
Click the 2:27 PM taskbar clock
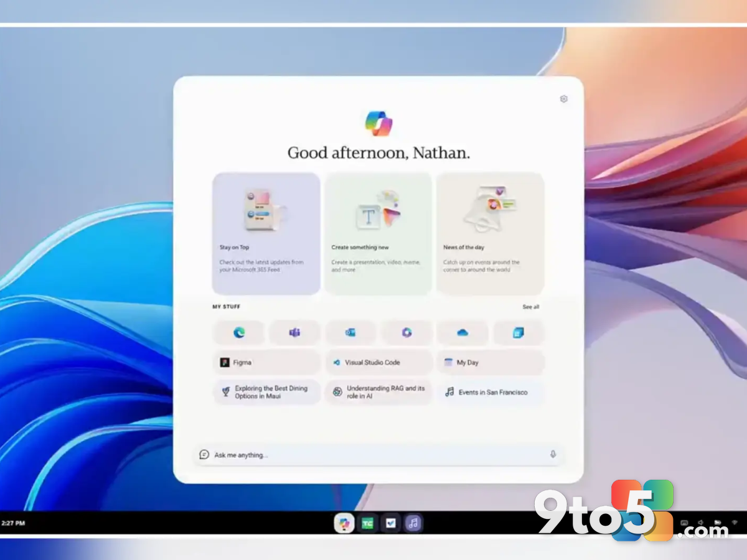pos(13,523)
